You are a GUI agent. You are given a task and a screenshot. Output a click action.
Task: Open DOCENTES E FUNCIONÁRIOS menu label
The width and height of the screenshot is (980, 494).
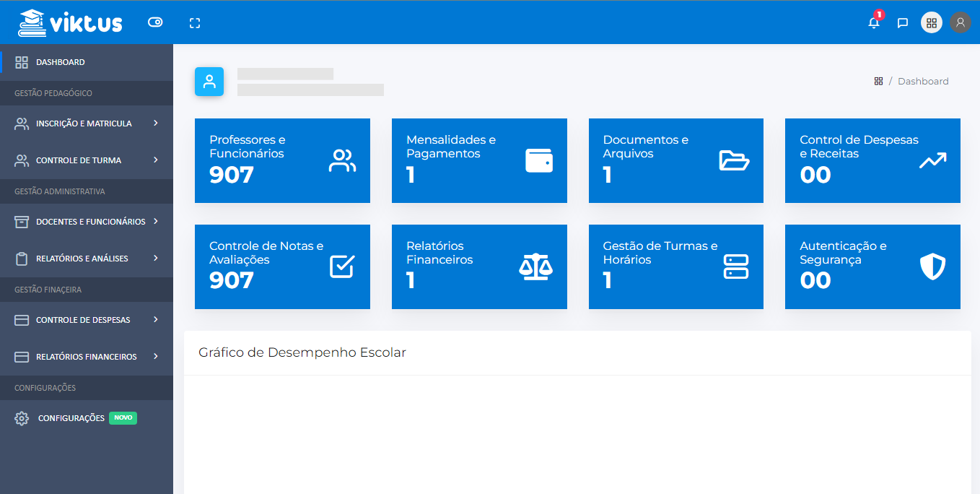(x=91, y=222)
